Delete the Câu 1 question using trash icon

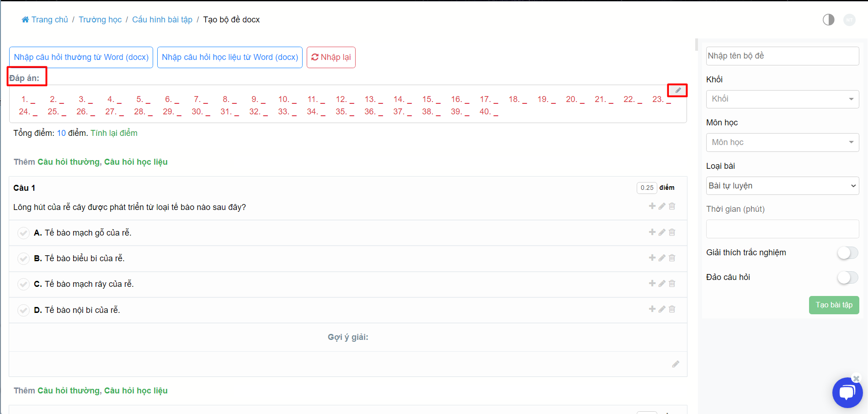click(x=672, y=206)
